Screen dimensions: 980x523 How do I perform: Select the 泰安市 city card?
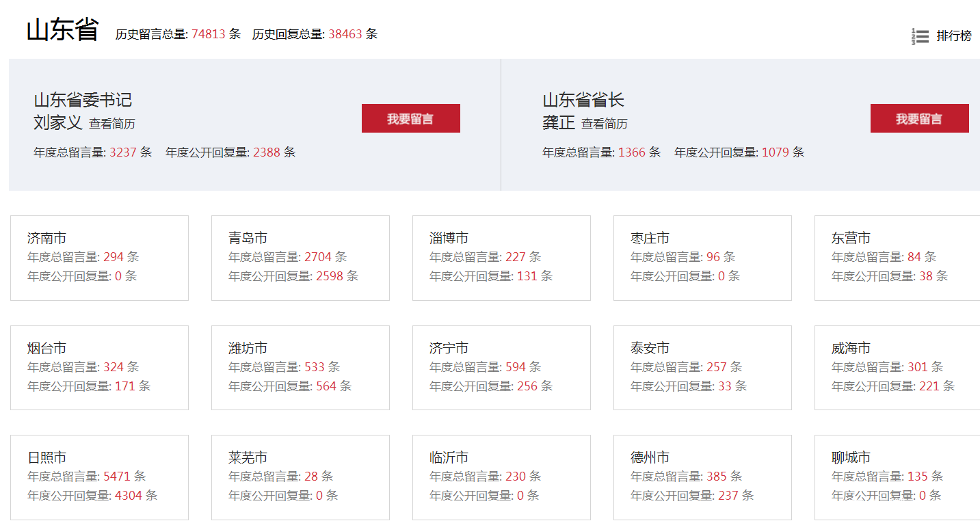tap(702, 368)
